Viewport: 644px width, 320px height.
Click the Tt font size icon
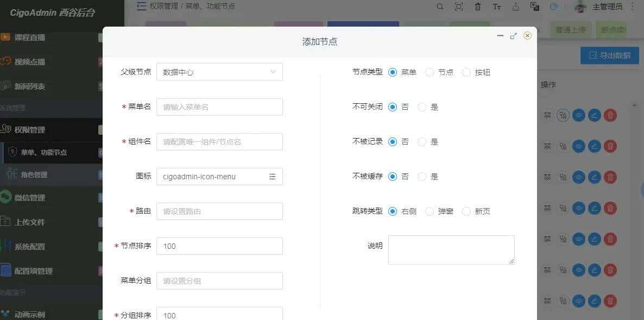coord(497,7)
